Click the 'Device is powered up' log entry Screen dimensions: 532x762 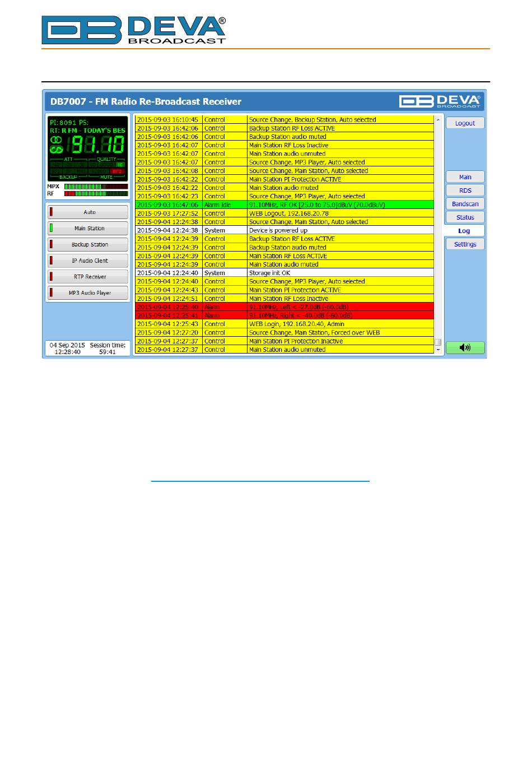tap(284, 230)
